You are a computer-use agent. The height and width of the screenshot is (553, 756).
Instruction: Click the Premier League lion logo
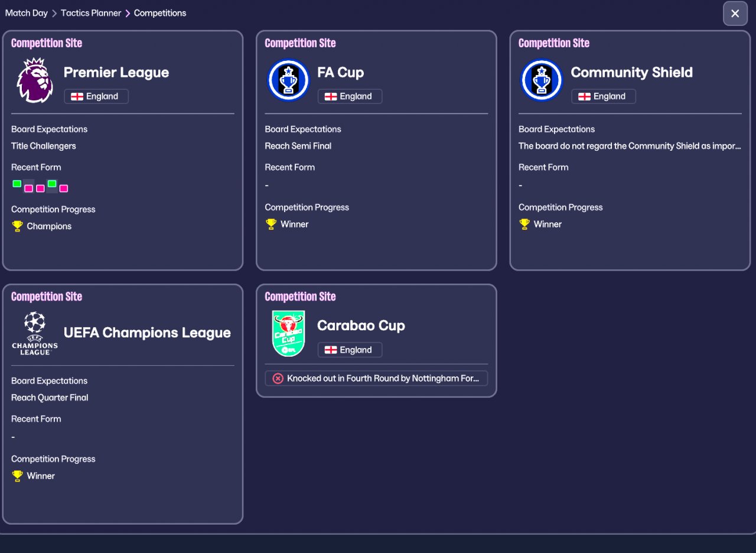35,80
